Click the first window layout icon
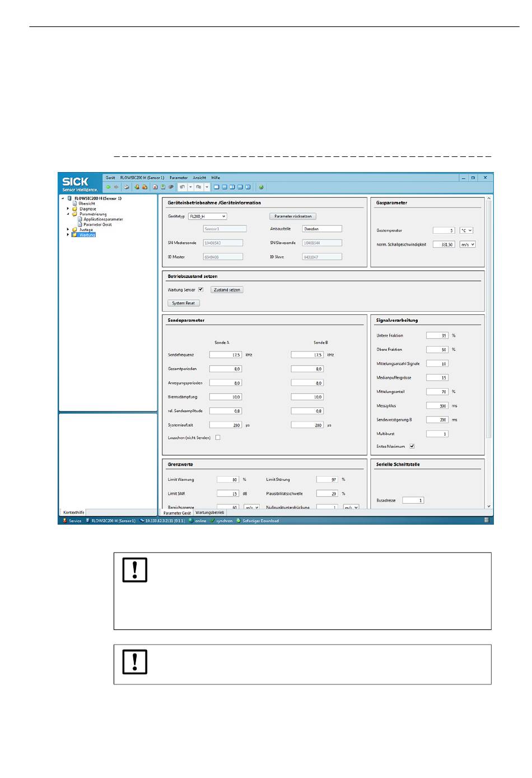 pyautogui.click(x=216, y=187)
